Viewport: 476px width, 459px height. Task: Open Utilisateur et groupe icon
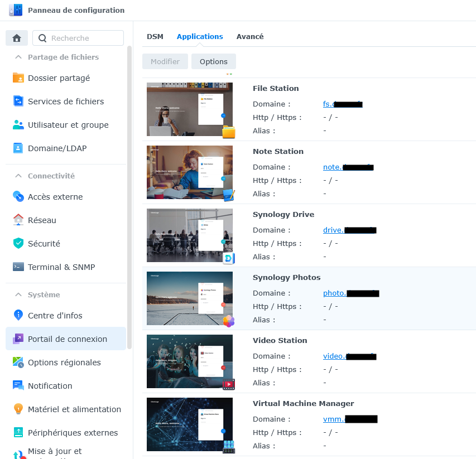18,125
